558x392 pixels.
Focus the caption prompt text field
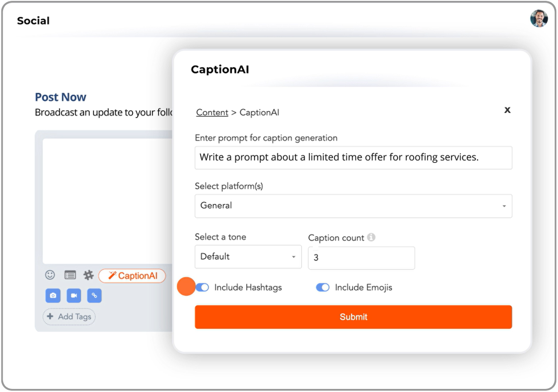tap(353, 158)
